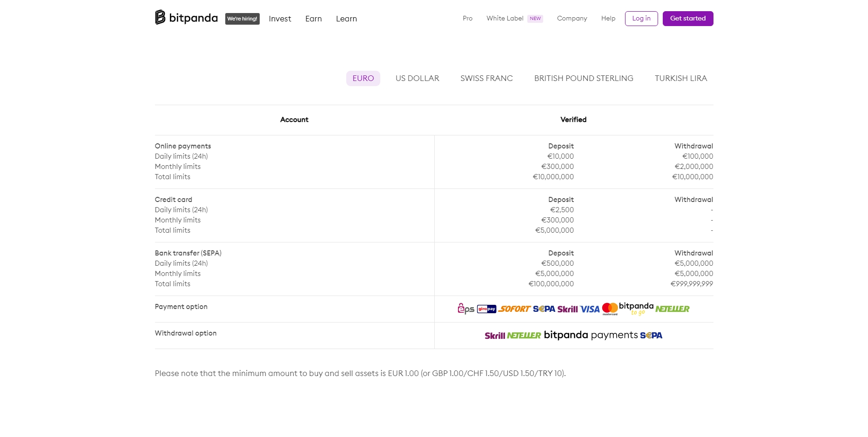Click the SEPA logo in withdrawal options
Viewport: 868px width, 437px height.
(651, 336)
